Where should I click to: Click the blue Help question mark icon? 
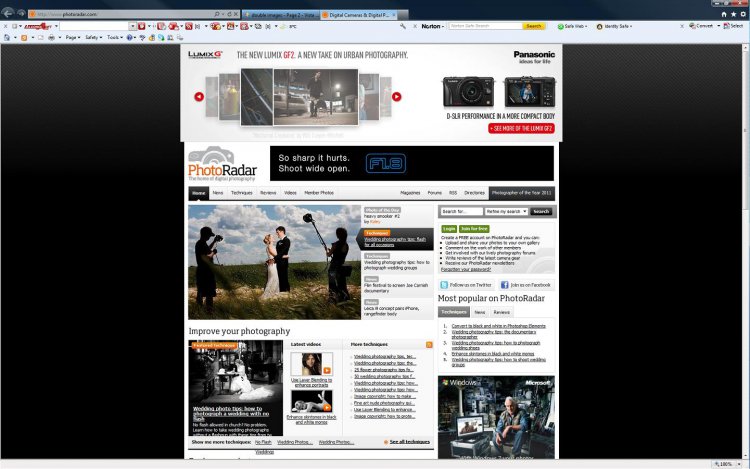click(129, 37)
